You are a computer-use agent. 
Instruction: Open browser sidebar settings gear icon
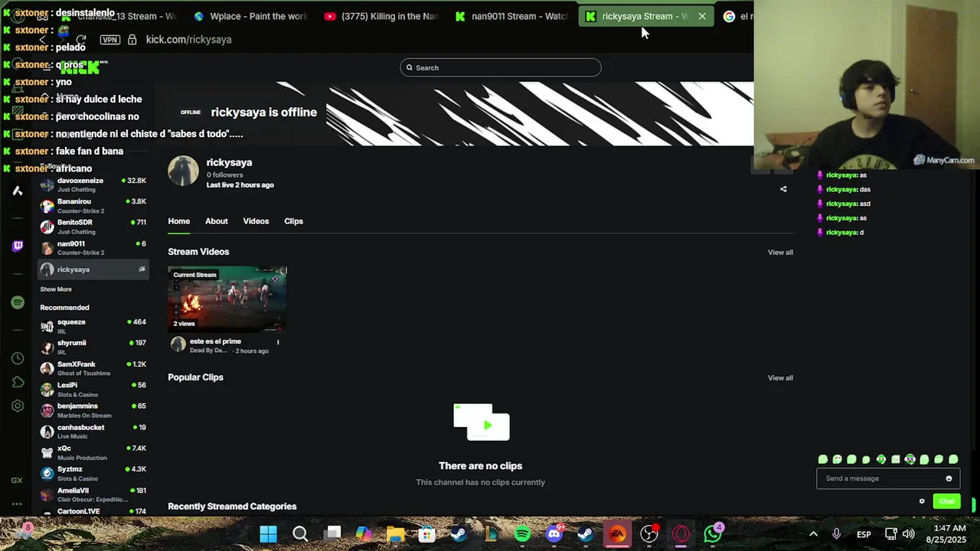pos(18,406)
